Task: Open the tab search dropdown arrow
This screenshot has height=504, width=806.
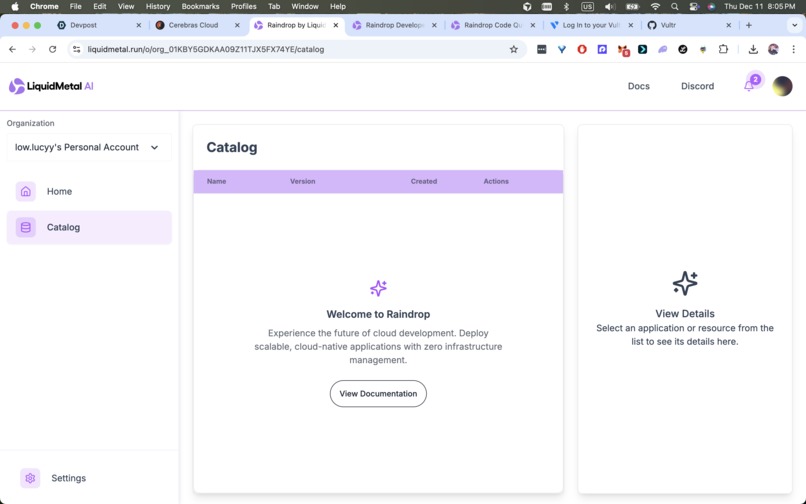Action: point(794,25)
